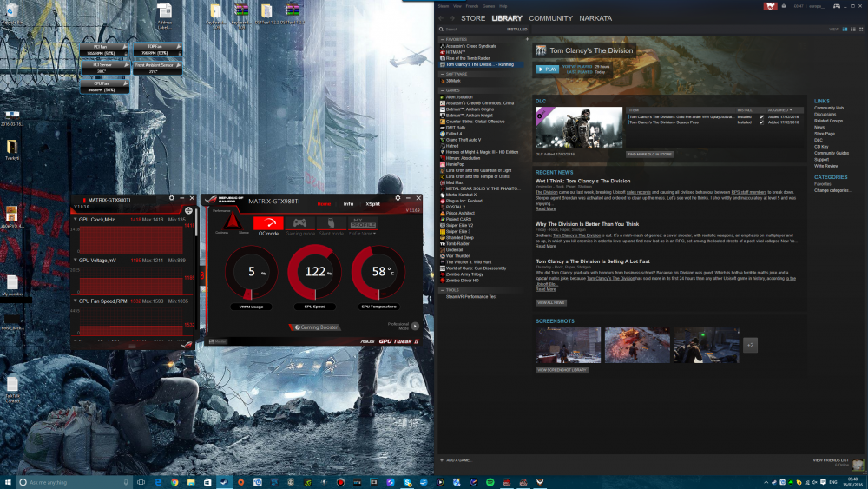The height and width of the screenshot is (489, 868).
Task: Switch Steam library to grid view
Action: [861, 29]
